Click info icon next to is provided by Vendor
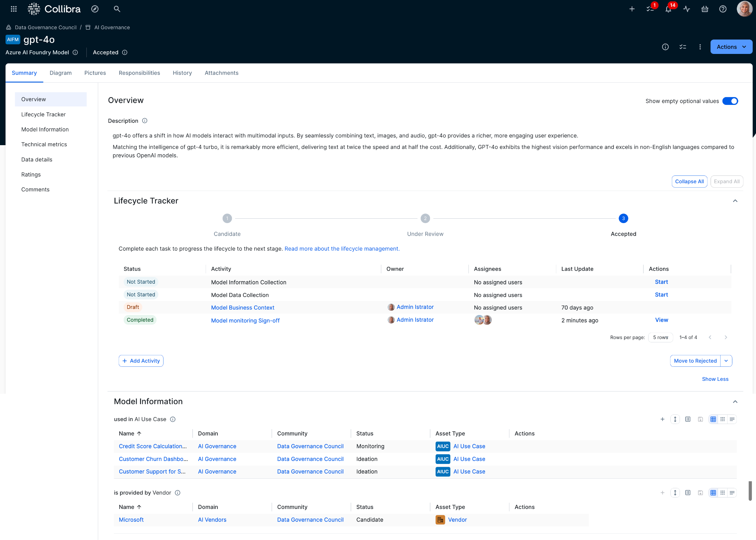Screen dimensions: 756x540 point(178,493)
